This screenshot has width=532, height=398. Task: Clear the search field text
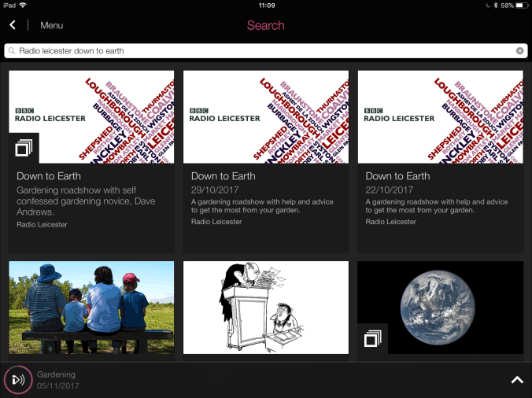tap(519, 51)
